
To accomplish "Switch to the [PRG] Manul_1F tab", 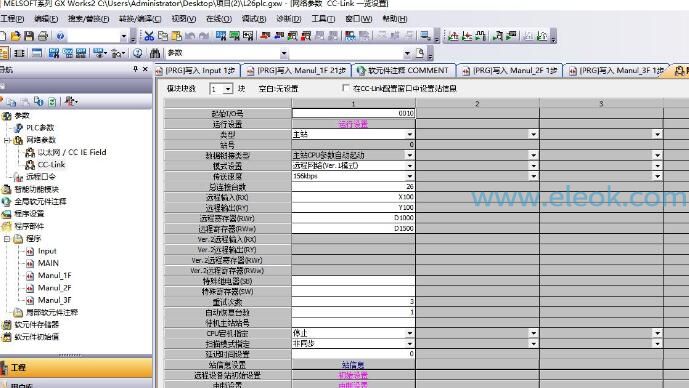I will tap(297, 71).
